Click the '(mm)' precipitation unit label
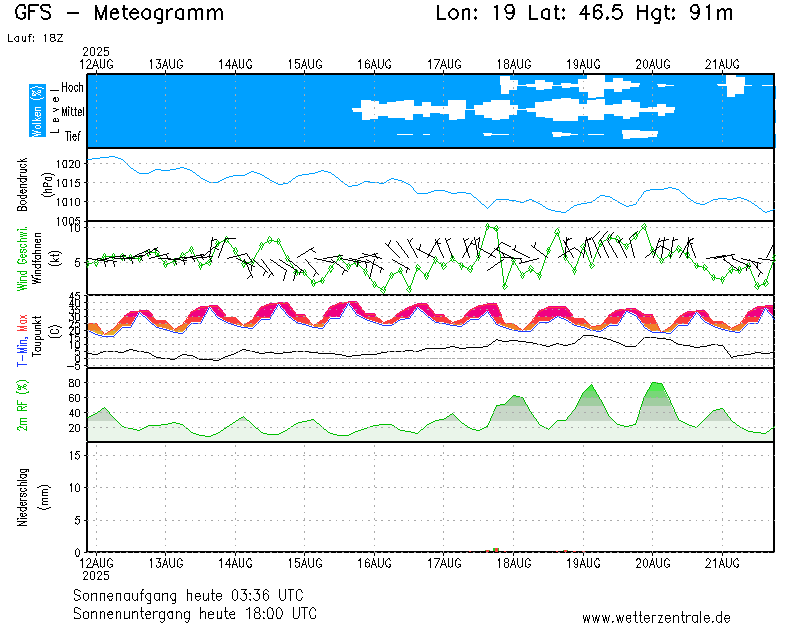The image size is (800, 625). (x=45, y=497)
